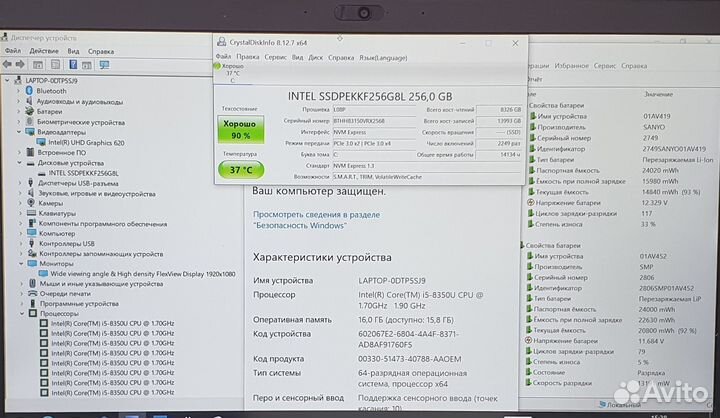Viewport: 720px width, 418px height.
Task: Open Вид menu in CrystalDiskInfo
Action: tap(297, 57)
